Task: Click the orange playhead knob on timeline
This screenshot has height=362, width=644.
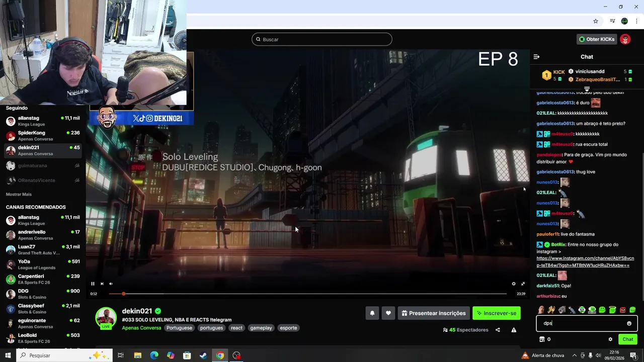Action: click(123, 294)
